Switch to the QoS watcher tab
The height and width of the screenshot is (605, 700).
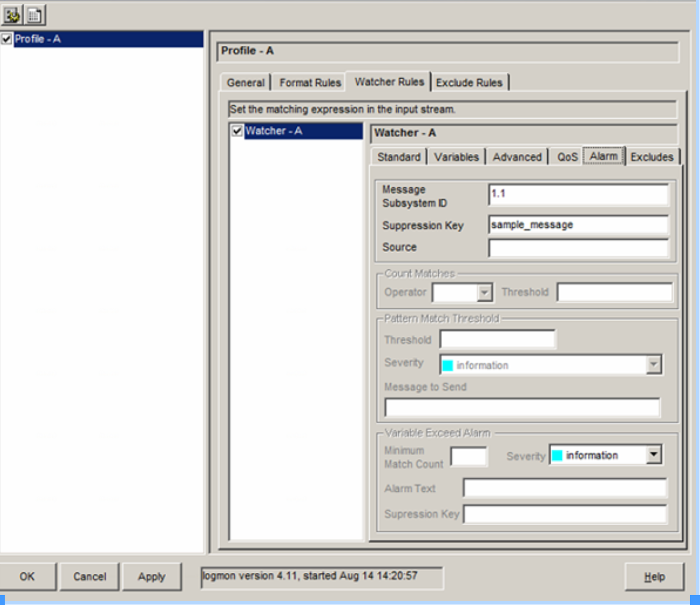[567, 157]
